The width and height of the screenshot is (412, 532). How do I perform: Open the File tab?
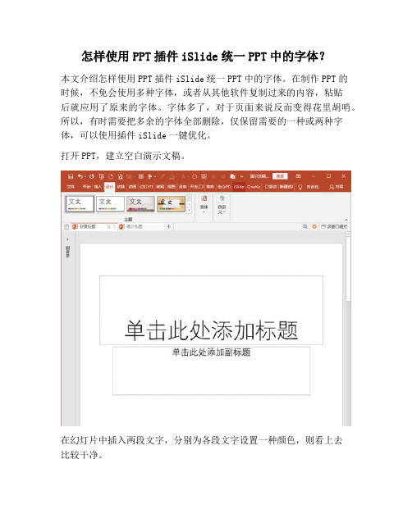coord(71,187)
